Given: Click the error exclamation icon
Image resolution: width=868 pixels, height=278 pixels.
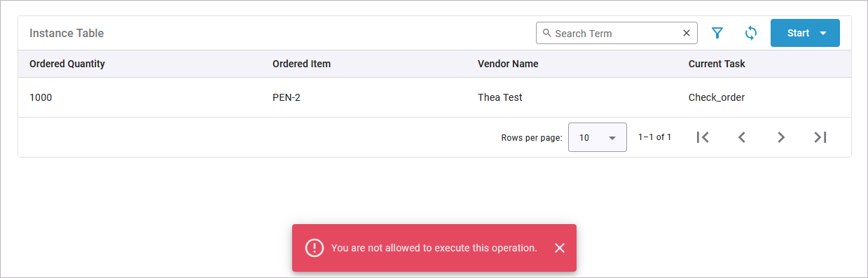Looking at the screenshot, I should tap(315, 248).
